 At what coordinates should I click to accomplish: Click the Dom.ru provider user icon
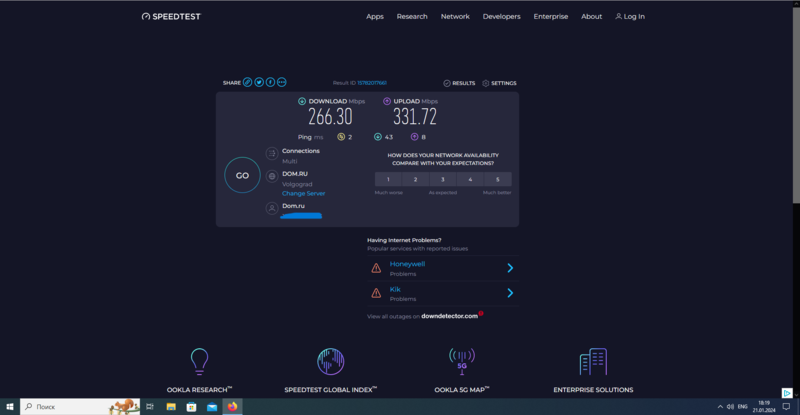272,208
